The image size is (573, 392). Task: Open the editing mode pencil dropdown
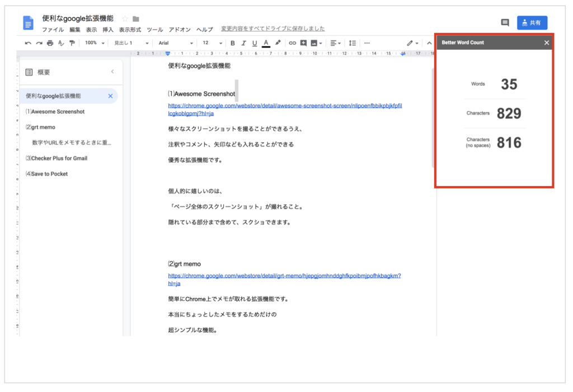(412, 43)
